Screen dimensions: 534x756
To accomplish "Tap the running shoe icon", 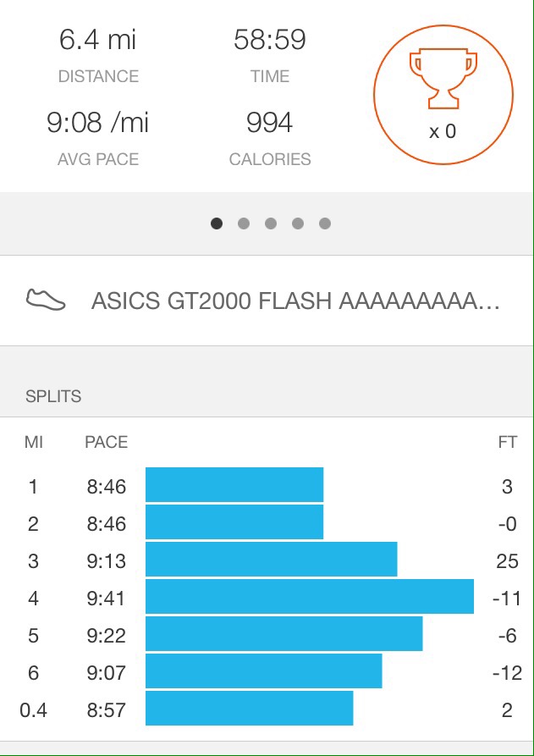I will 46,301.
